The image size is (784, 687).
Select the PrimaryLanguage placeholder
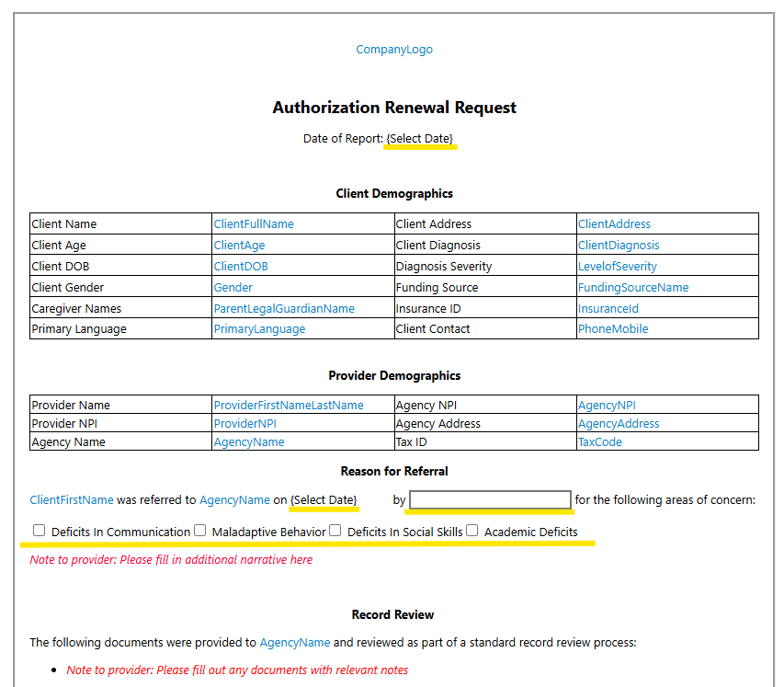259,329
